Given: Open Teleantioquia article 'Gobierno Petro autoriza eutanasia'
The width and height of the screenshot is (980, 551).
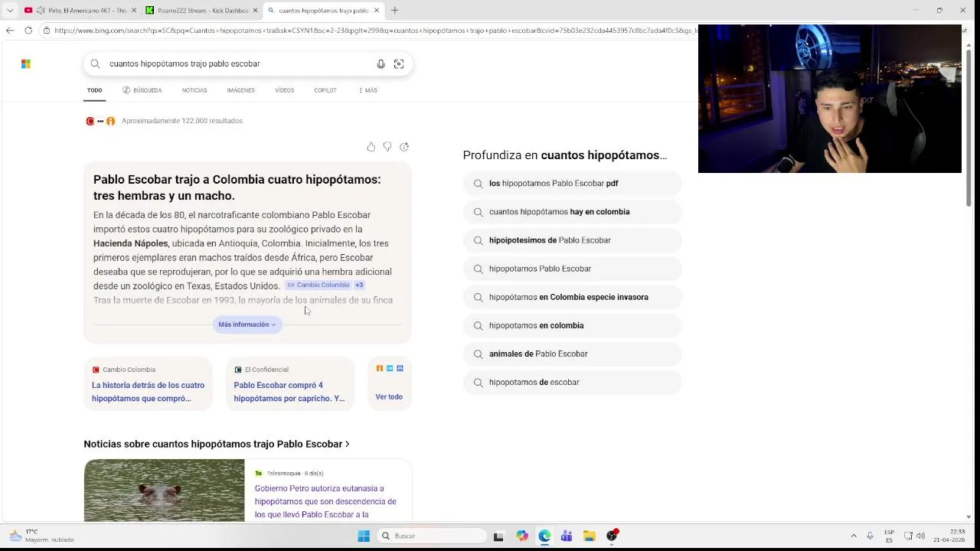Looking at the screenshot, I should [x=325, y=501].
